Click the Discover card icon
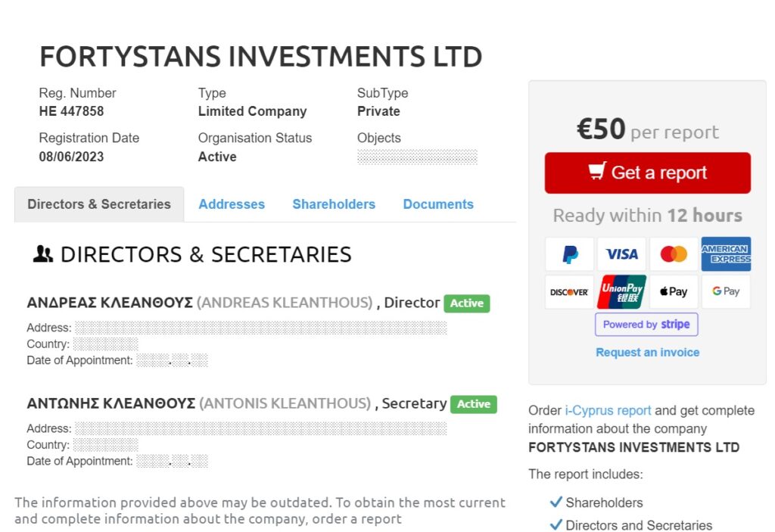775x532 pixels. tap(570, 292)
